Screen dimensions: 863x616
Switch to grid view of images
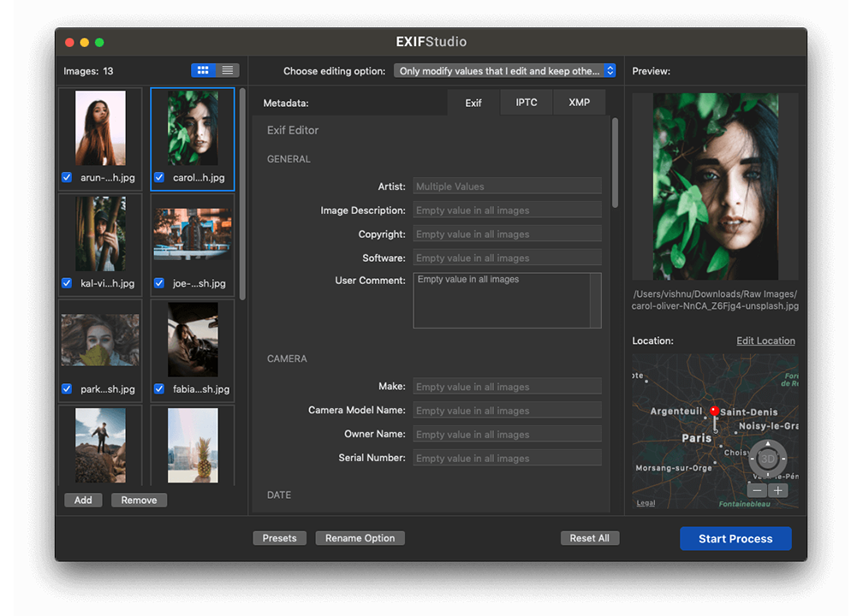[203, 70]
